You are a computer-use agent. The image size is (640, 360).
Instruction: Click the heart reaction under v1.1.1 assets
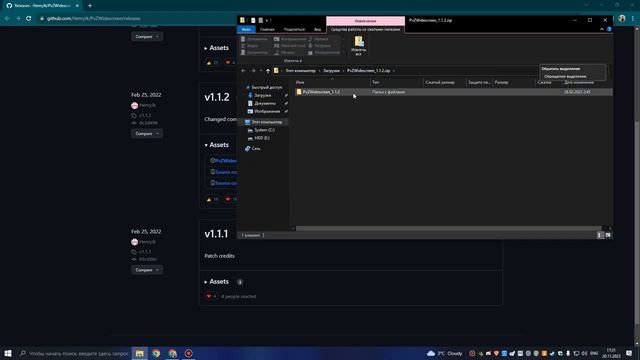pos(211,296)
